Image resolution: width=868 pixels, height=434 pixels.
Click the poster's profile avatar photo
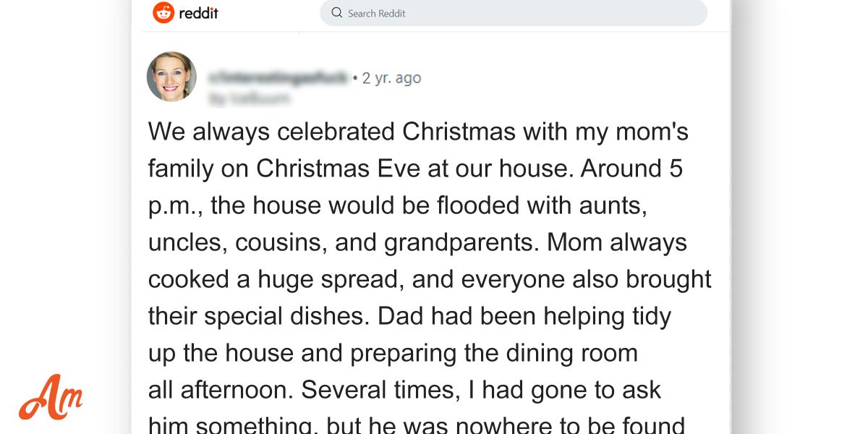pyautogui.click(x=171, y=75)
